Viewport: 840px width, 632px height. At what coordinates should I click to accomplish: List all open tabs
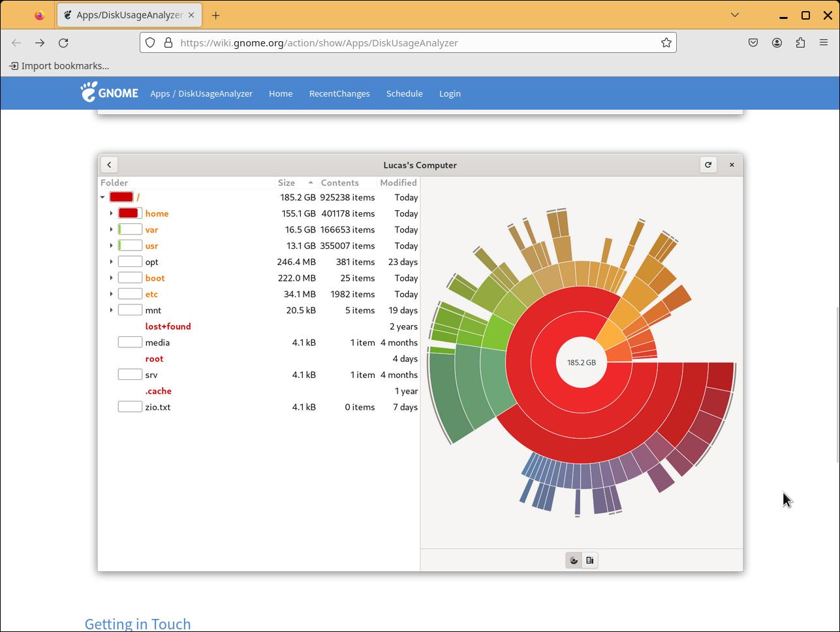pos(735,15)
